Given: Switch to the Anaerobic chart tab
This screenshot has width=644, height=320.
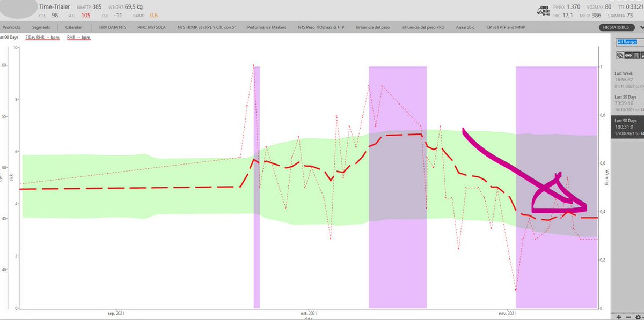Looking at the screenshot, I should (x=465, y=27).
